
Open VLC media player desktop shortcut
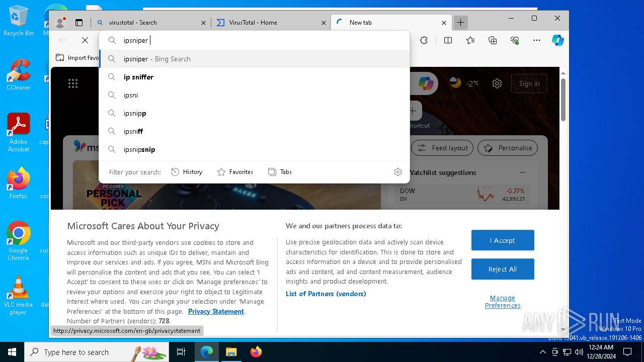click(x=18, y=296)
